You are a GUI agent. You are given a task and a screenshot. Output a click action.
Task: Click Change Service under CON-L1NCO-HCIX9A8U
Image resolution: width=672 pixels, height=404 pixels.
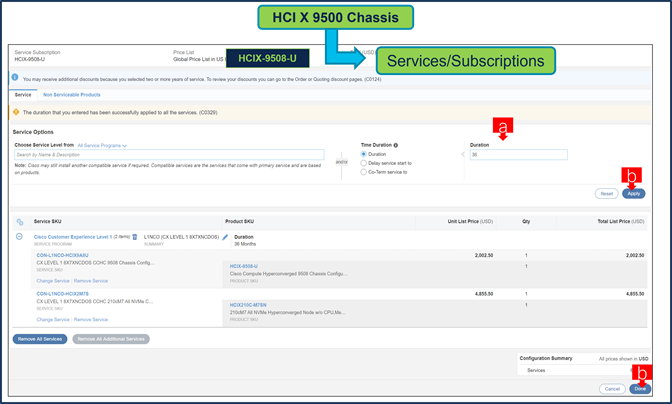(x=53, y=281)
